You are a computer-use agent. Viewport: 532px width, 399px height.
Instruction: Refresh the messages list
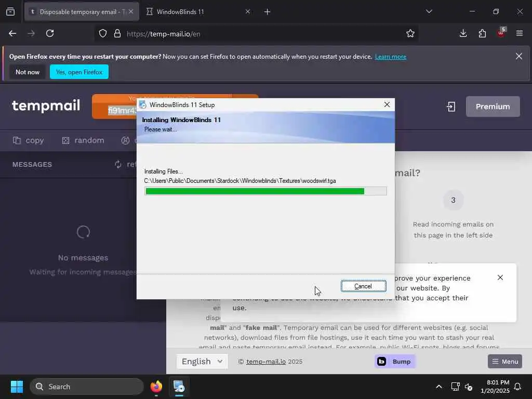tap(125, 165)
